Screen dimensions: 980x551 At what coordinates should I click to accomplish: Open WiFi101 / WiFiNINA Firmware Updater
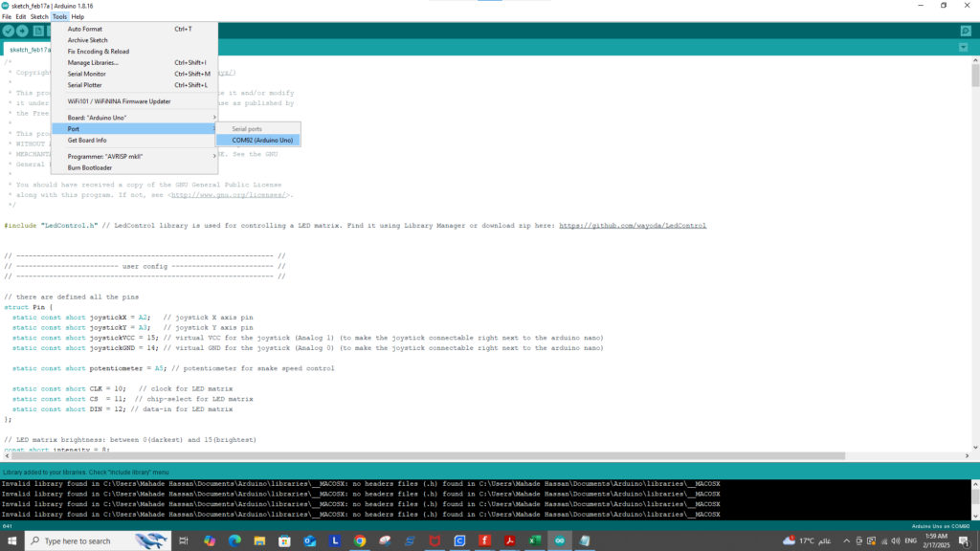coord(134,101)
